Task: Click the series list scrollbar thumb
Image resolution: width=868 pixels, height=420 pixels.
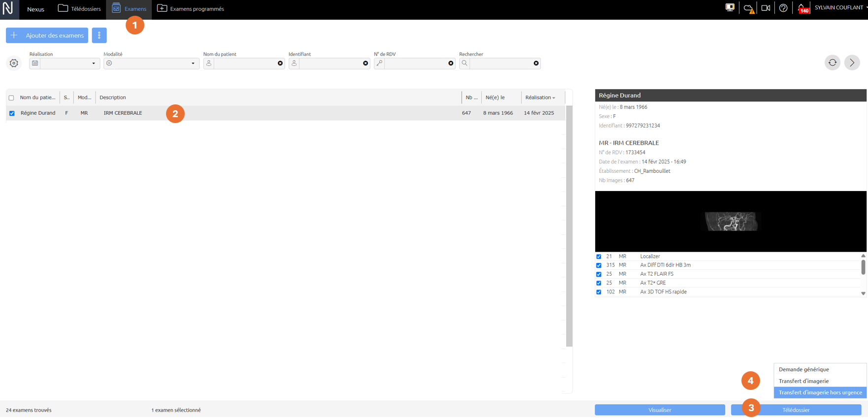Action: point(863,267)
